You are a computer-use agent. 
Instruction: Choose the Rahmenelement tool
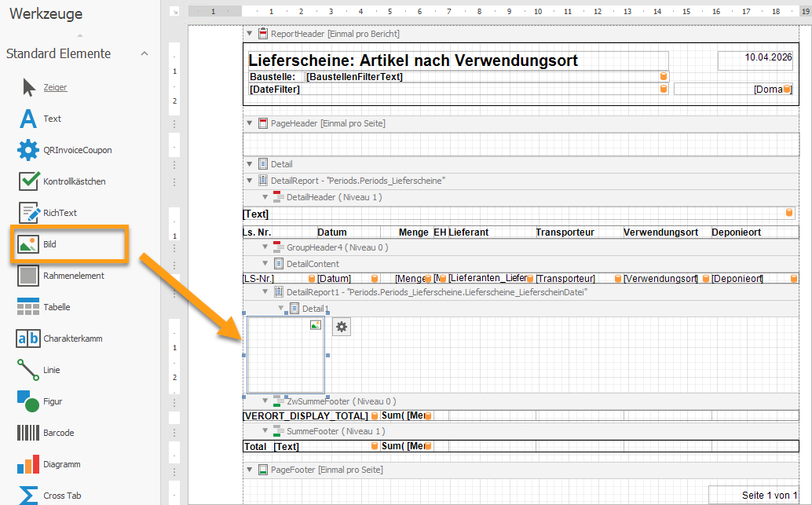click(x=61, y=276)
